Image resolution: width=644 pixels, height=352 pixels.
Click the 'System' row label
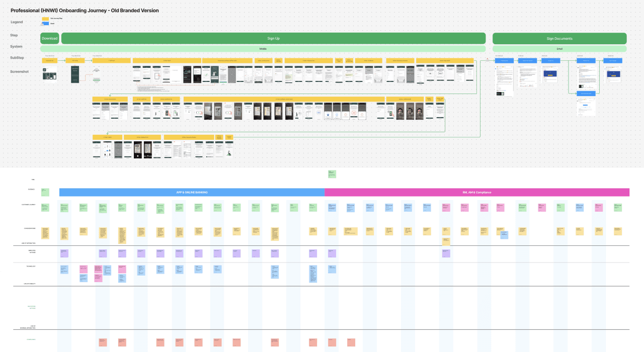pyautogui.click(x=16, y=46)
